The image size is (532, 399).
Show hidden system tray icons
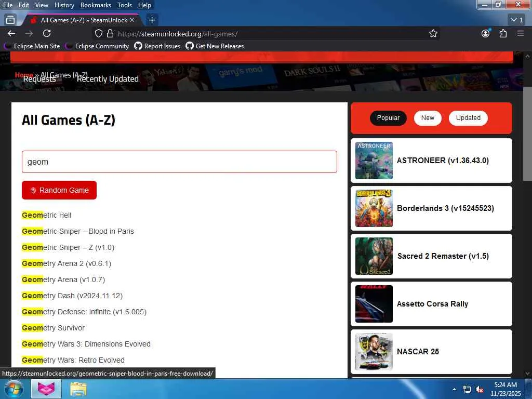(x=454, y=389)
